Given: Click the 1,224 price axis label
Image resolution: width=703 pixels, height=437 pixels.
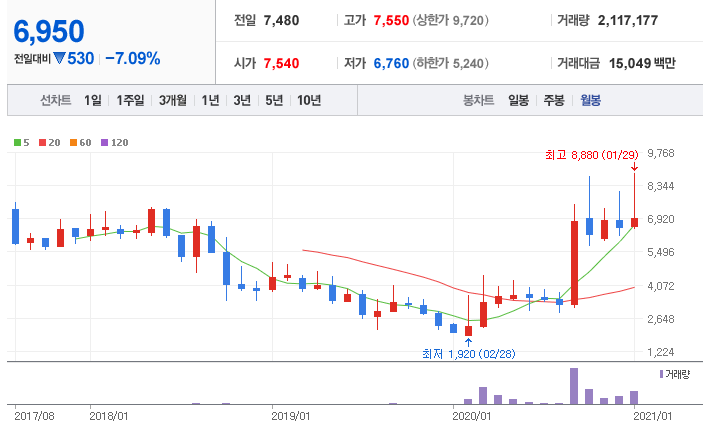Looking at the screenshot, I should pos(661,352).
